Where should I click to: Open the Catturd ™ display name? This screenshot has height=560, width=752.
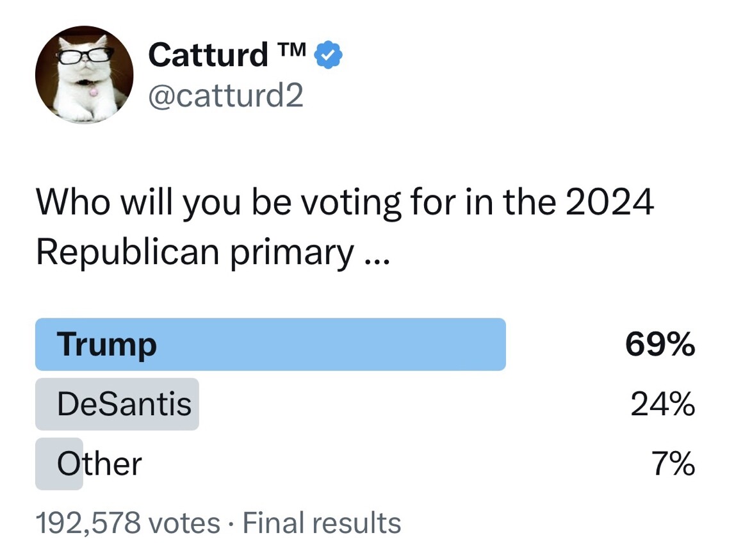(227, 54)
